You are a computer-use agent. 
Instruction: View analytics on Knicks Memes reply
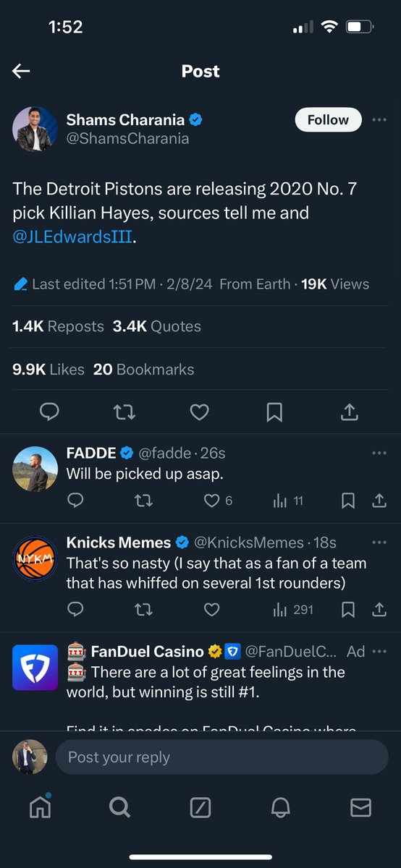point(293,610)
